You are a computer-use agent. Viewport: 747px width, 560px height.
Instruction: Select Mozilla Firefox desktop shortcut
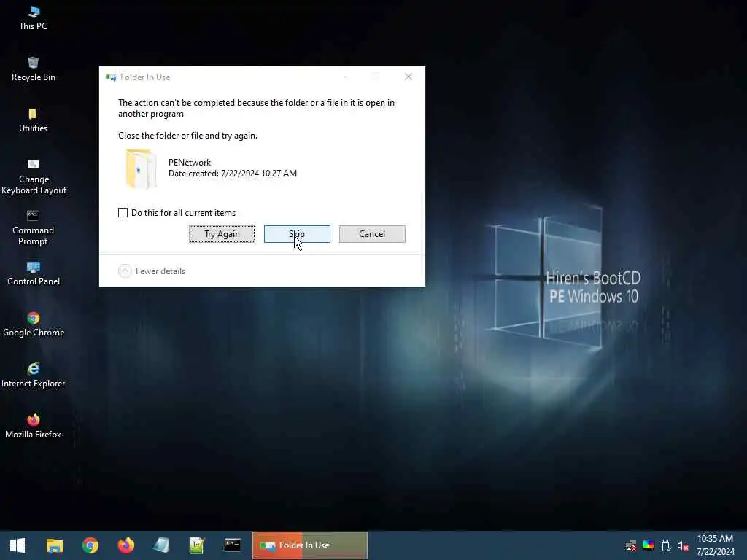tap(34, 427)
